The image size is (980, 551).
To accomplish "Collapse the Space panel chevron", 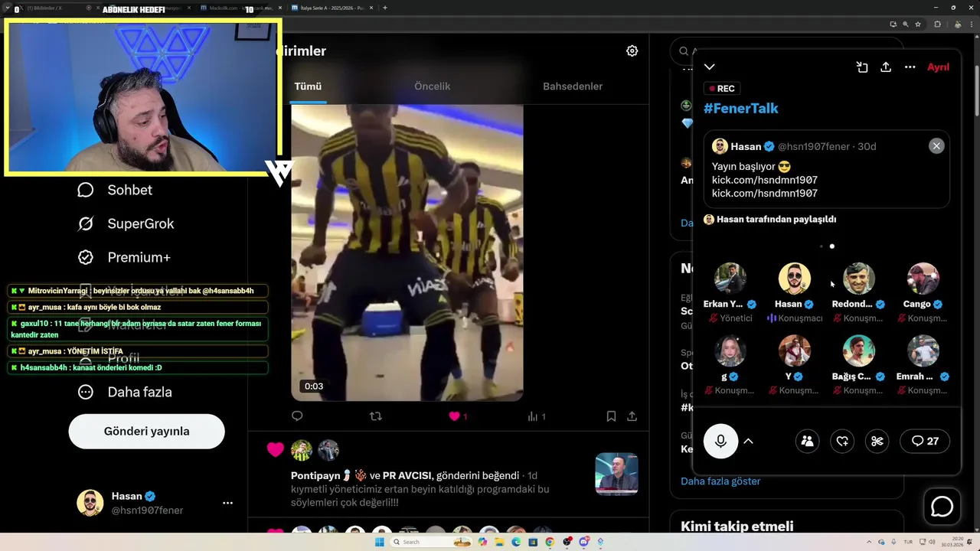I will point(710,67).
